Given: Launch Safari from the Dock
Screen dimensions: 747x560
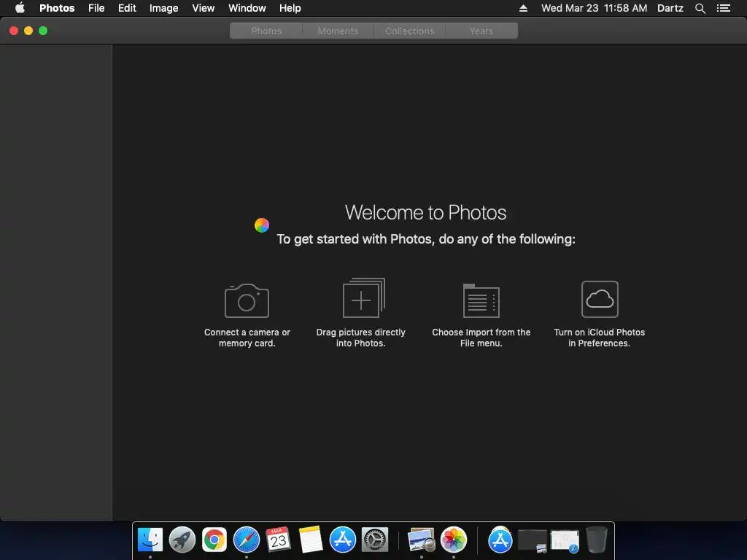Looking at the screenshot, I should click(247, 540).
